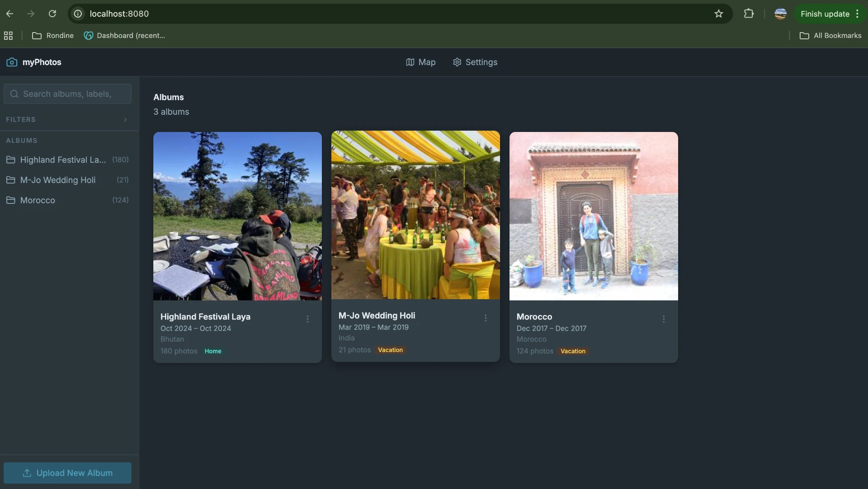
Task: Click the Vacation label on the Morocco card
Action: (573, 351)
